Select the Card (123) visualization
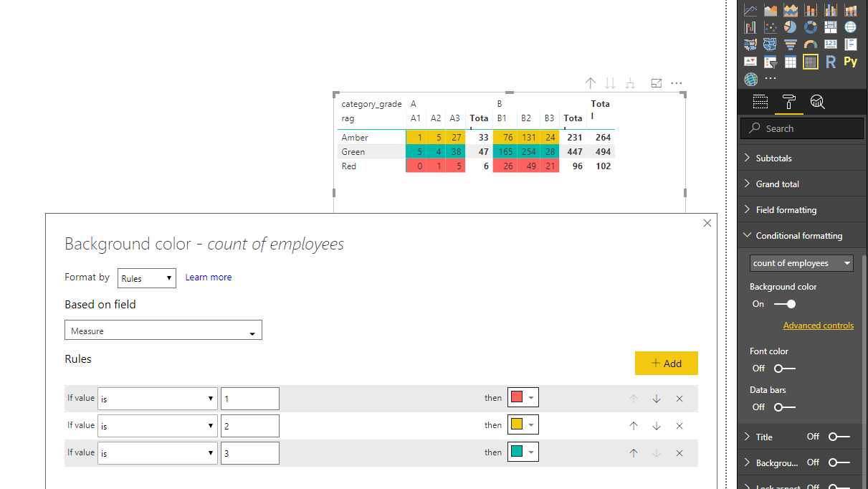This screenshot has height=489, width=868. click(831, 44)
